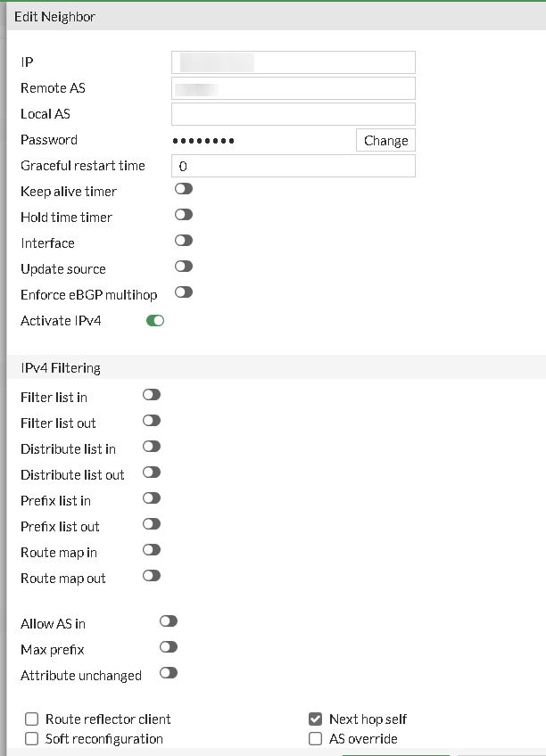546x756 pixels.
Task: Uncheck the Next hop self checkbox
Action: (314, 719)
